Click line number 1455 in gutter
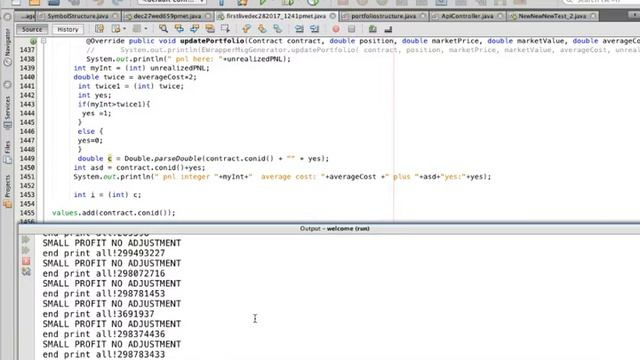640x360 pixels. click(27, 213)
